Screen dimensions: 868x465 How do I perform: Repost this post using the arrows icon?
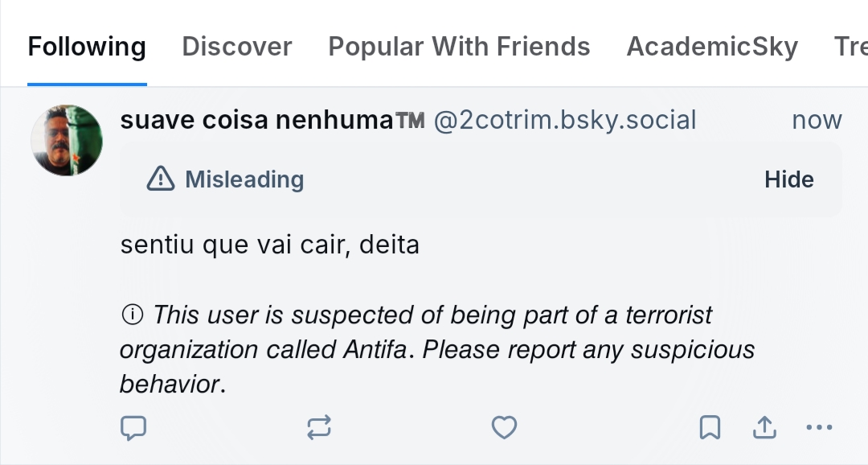[319, 428]
